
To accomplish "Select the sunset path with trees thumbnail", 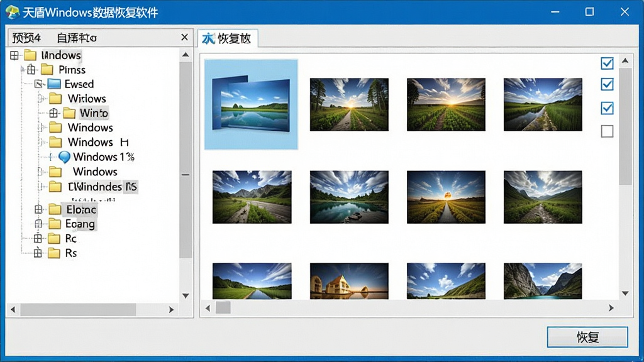I will pos(349,105).
